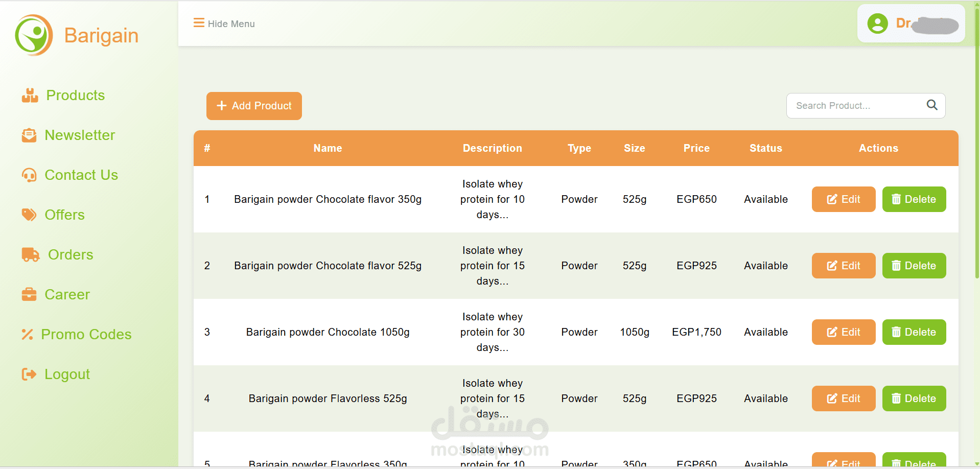
Task: Click the Promo Codes percent icon
Action: pos(27,335)
